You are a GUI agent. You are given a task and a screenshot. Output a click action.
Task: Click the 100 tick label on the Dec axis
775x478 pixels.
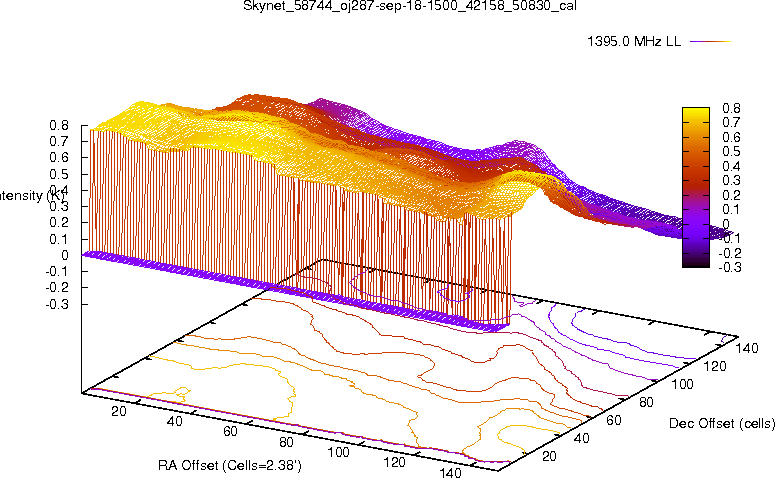[x=682, y=384]
